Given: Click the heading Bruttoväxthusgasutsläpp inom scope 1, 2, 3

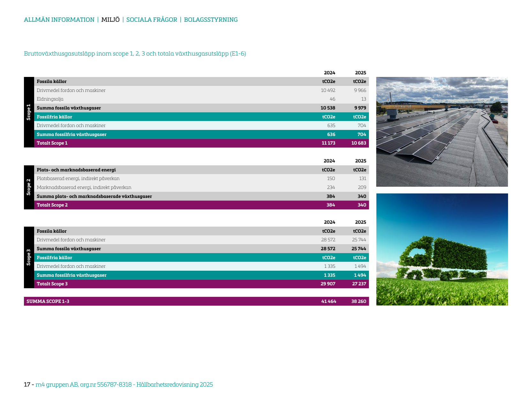Looking at the screenshot, I should tap(135, 54).
